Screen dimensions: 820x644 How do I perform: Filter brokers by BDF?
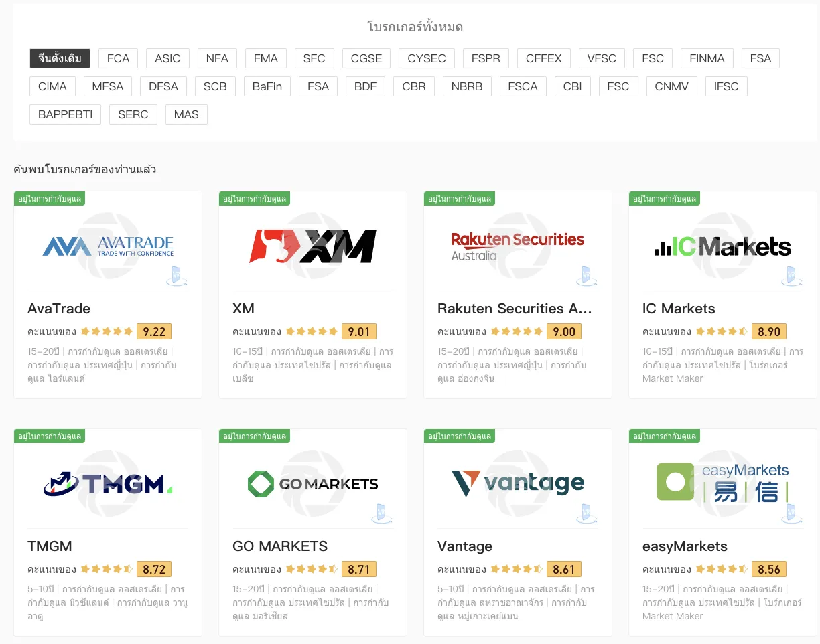[x=365, y=86]
